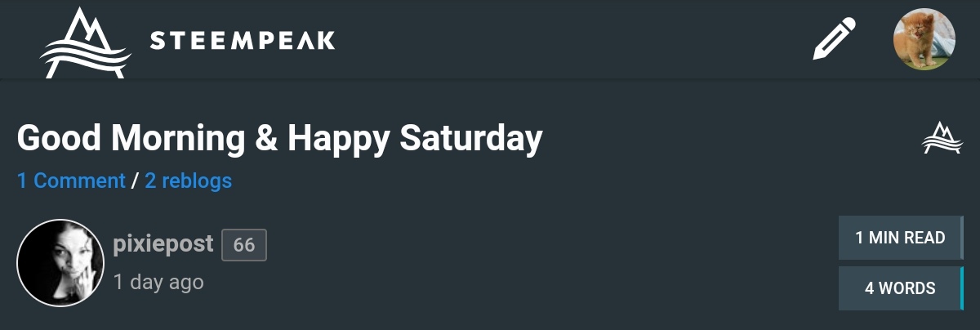Go home via the STEEMPEAK header text
Viewport: 980px width, 330px height.
pos(243,41)
